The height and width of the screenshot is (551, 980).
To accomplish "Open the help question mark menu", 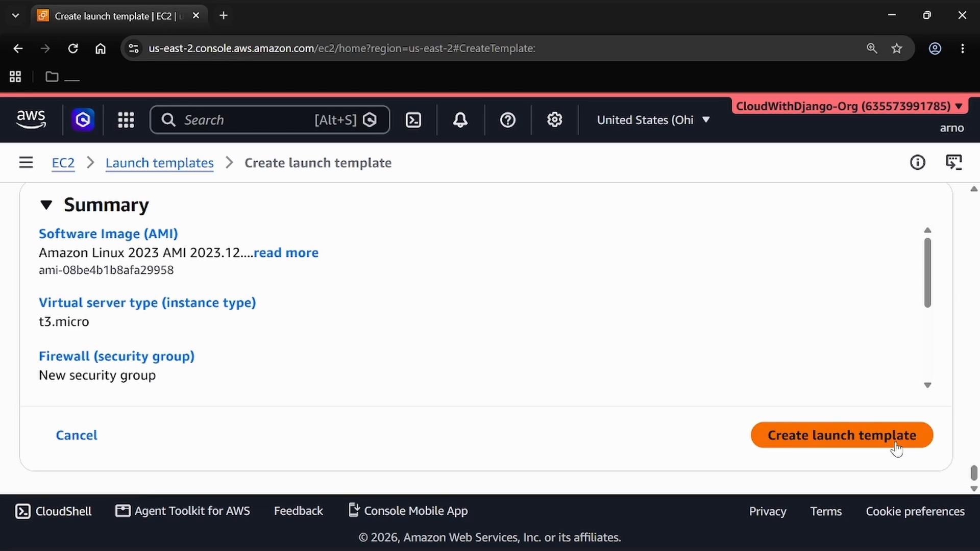I will pyautogui.click(x=507, y=120).
